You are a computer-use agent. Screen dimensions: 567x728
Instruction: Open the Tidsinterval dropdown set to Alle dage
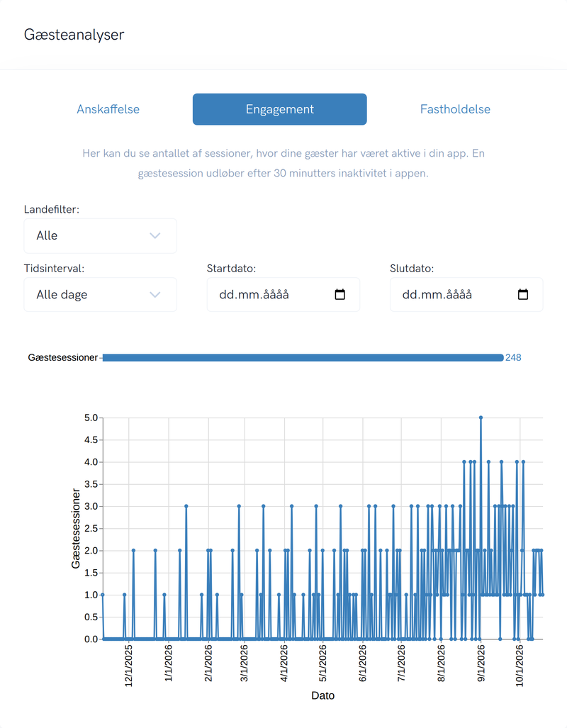[101, 295]
